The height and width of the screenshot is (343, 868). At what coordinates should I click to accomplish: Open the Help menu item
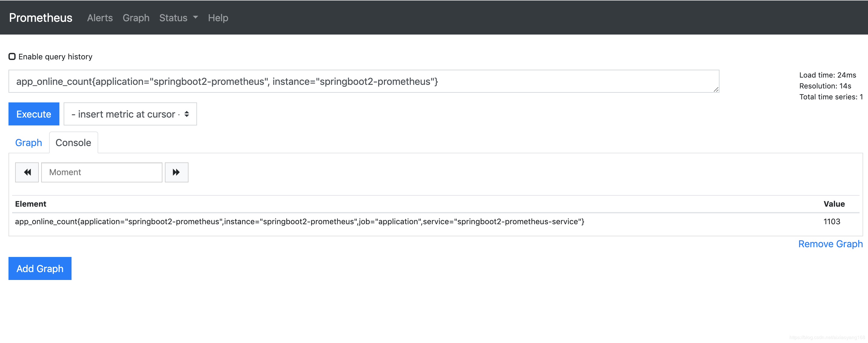pos(218,18)
